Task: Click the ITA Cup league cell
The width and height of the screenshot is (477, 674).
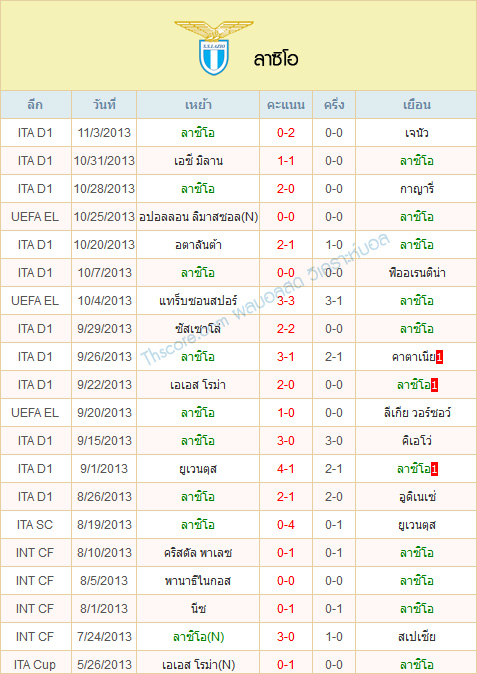Action: pos(35,665)
